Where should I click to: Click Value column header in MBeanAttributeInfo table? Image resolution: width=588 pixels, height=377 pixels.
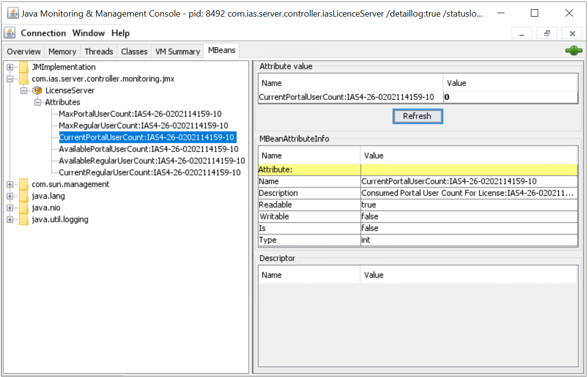(x=469, y=155)
